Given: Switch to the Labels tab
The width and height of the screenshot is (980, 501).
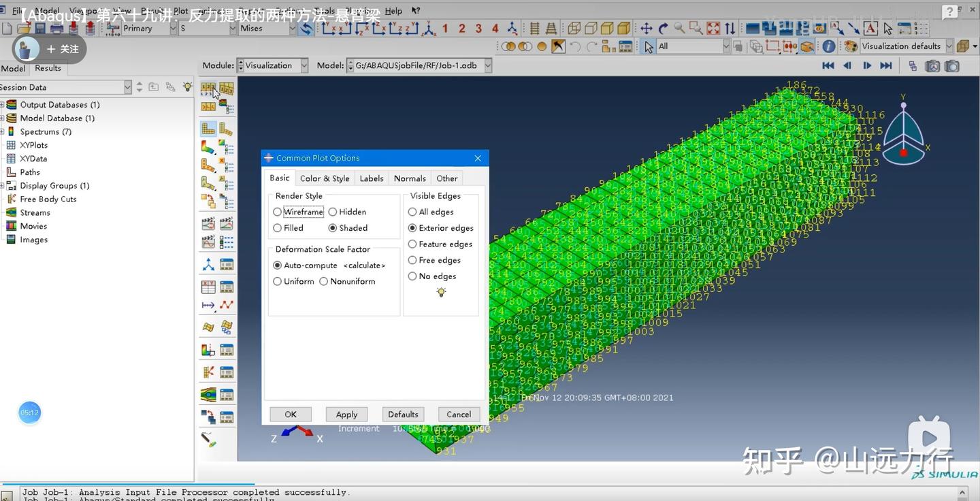Looking at the screenshot, I should pyautogui.click(x=372, y=178).
